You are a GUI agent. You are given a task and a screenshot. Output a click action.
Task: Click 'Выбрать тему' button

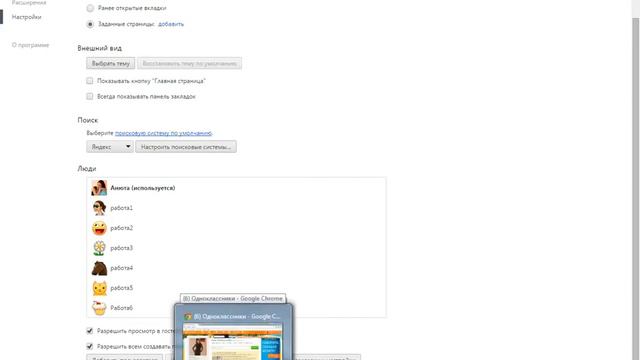point(111,63)
